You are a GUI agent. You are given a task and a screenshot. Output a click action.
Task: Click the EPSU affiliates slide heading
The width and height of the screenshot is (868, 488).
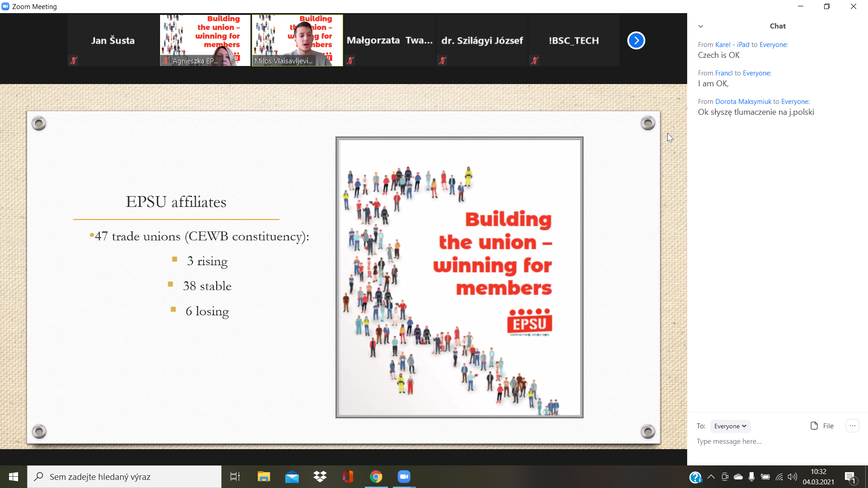176,202
